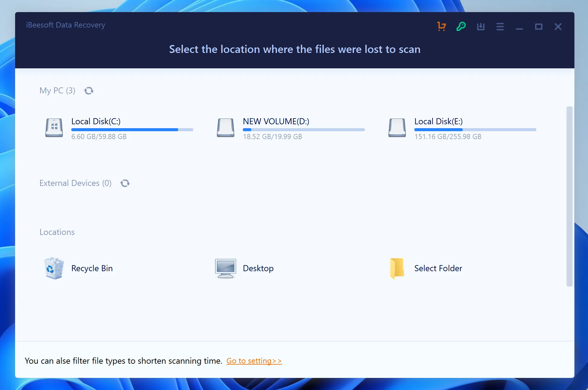The width and height of the screenshot is (588, 390).
Task: Click the NEW VOLUME(D:) usage bar
Action: coord(304,130)
